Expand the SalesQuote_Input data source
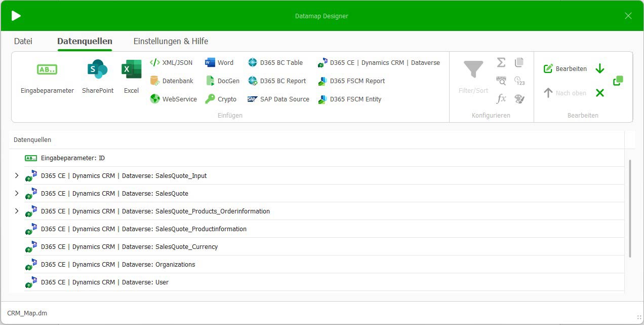 coord(16,175)
